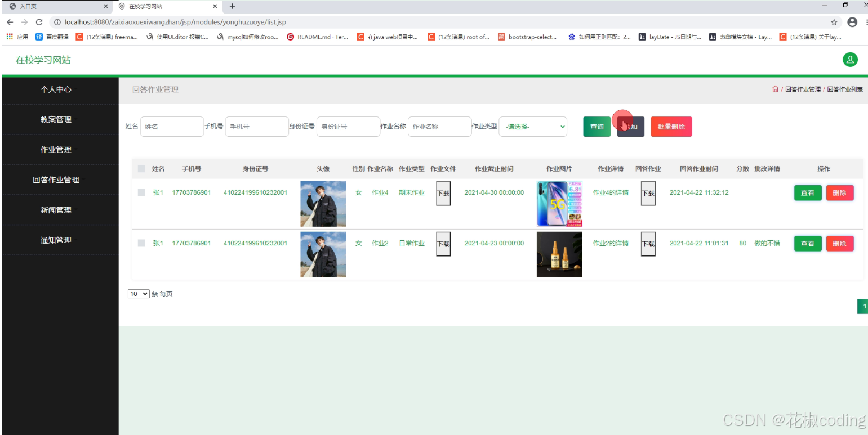The width and height of the screenshot is (868, 435).
Task: Click page 1 pagination button
Action: [x=863, y=306]
